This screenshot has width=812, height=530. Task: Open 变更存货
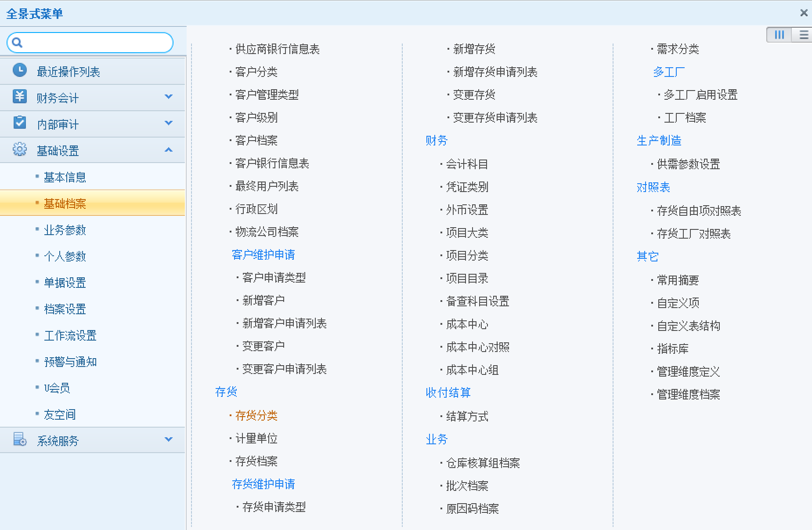tap(474, 94)
